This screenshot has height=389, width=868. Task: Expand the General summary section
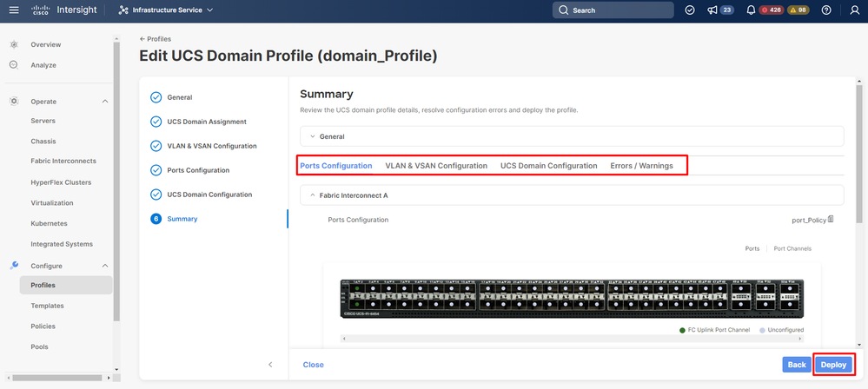[x=313, y=136]
